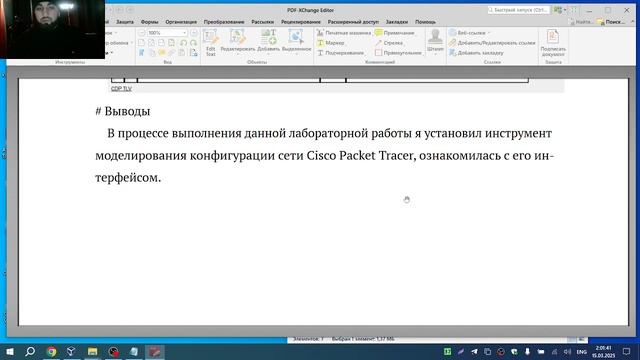Choose the Подчеркивание underline tool

pyautogui.click(x=340, y=53)
